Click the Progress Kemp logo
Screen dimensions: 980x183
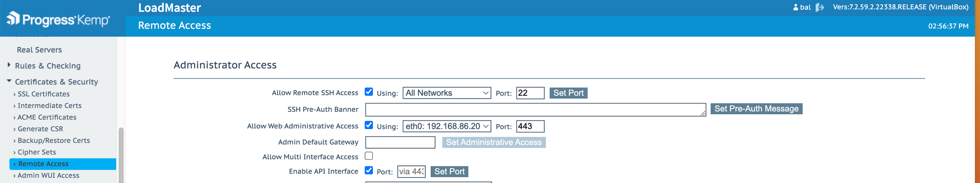click(x=58, y=19)
